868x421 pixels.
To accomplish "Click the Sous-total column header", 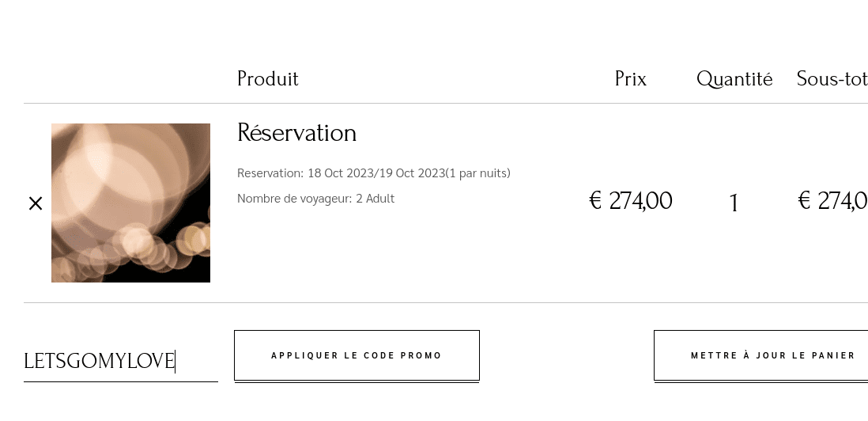I will (832, 79).
